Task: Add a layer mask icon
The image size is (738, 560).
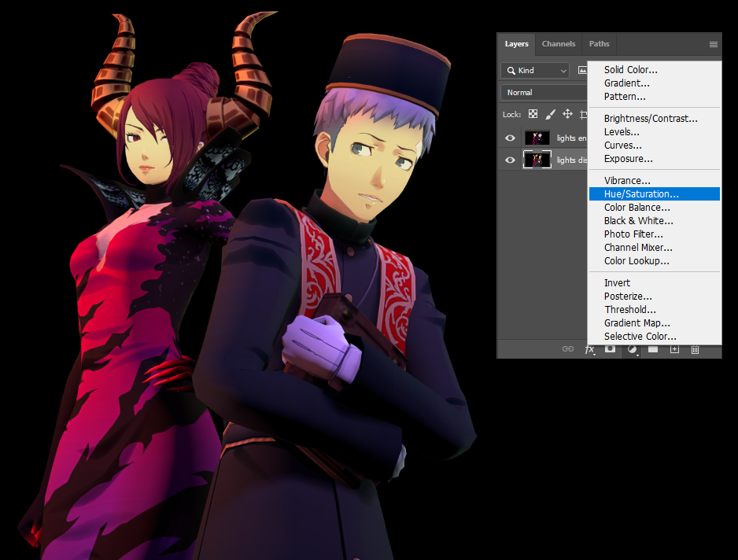Action: tap(610, 348)
